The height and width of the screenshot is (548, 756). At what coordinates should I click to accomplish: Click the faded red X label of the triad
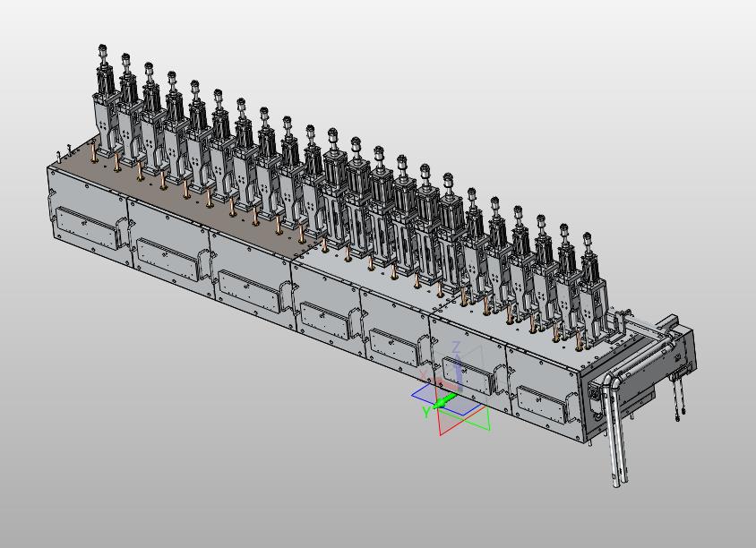424,375
